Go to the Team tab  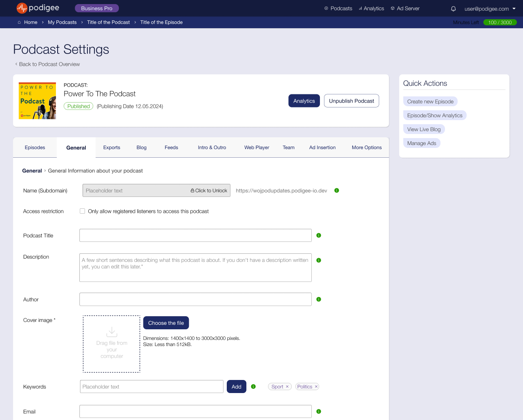pyautogui.click(x=288, y=147)
